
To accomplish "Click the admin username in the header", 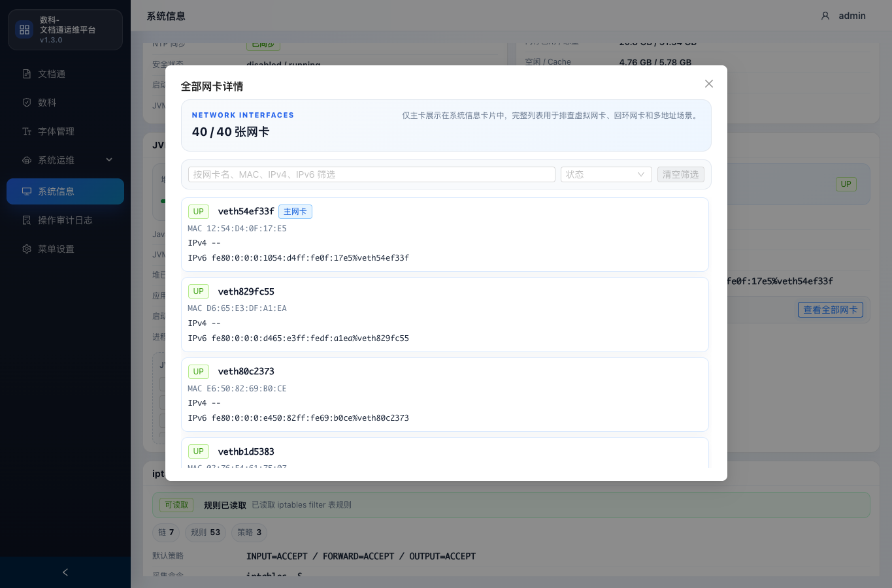I will [x=852, y=16].
